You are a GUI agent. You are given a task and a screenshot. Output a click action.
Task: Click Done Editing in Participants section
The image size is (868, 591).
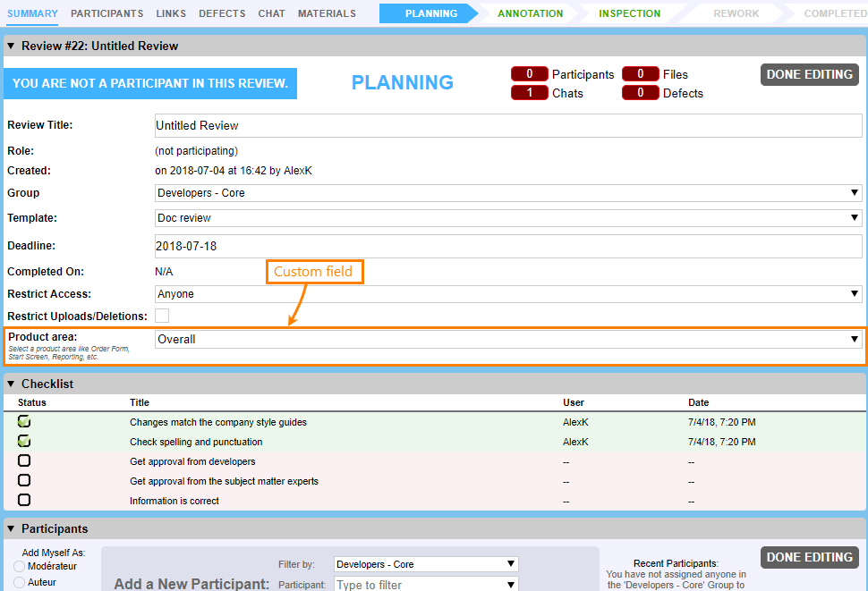click(x=809, y=557)
